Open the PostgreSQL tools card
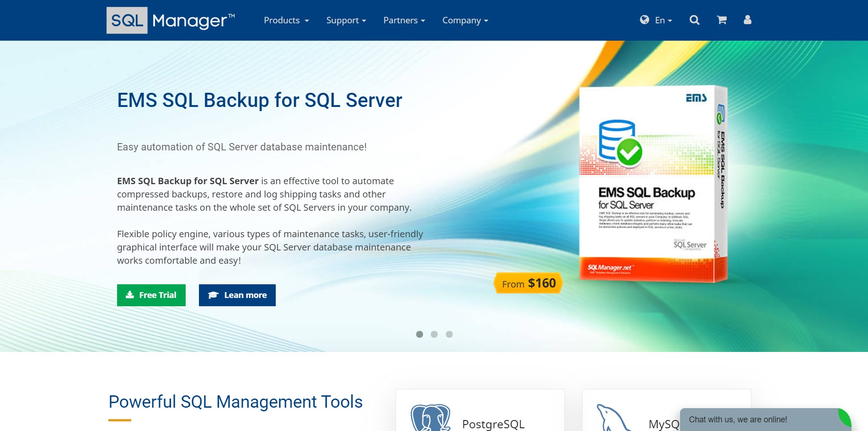 (x=480, y=410)
